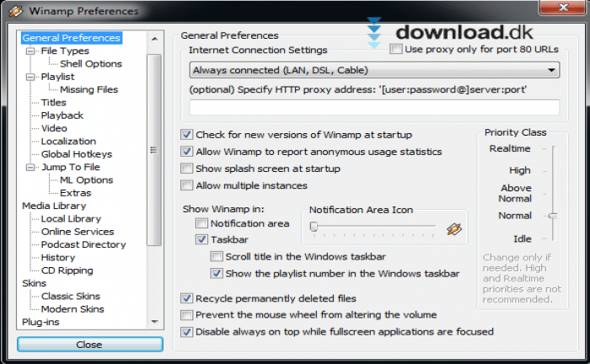Select Modern Skins entry
Image resolution: width=590 pixels, height=364 pixels.
click(x=72, y=309)
